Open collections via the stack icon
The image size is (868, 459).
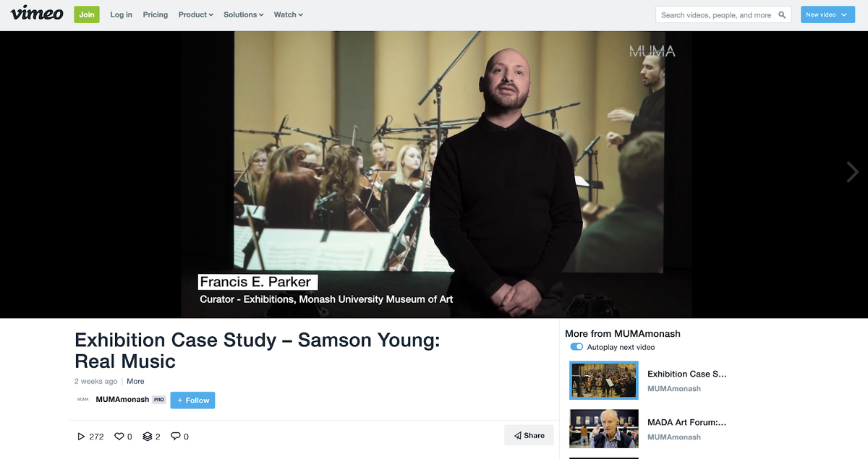[148, 436]
